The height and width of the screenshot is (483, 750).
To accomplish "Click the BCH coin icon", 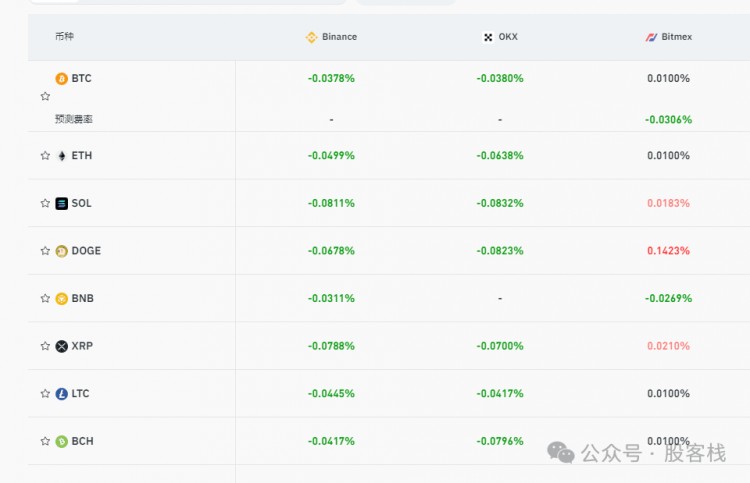I will point(61,441).
